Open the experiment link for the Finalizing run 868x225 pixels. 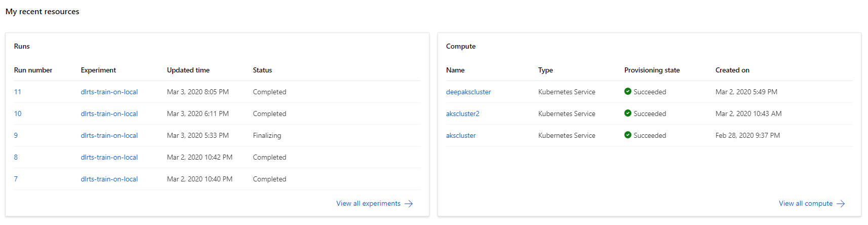click(109, 135)
